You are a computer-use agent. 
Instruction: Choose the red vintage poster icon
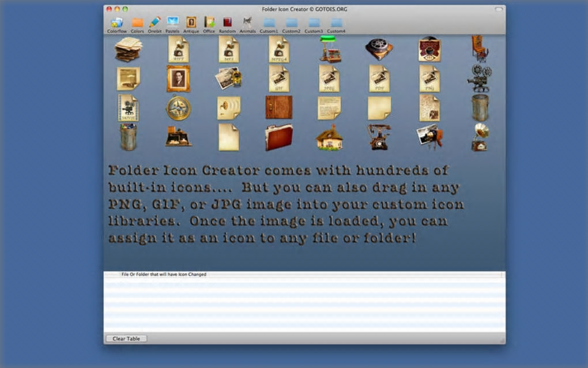click(429, 49)
